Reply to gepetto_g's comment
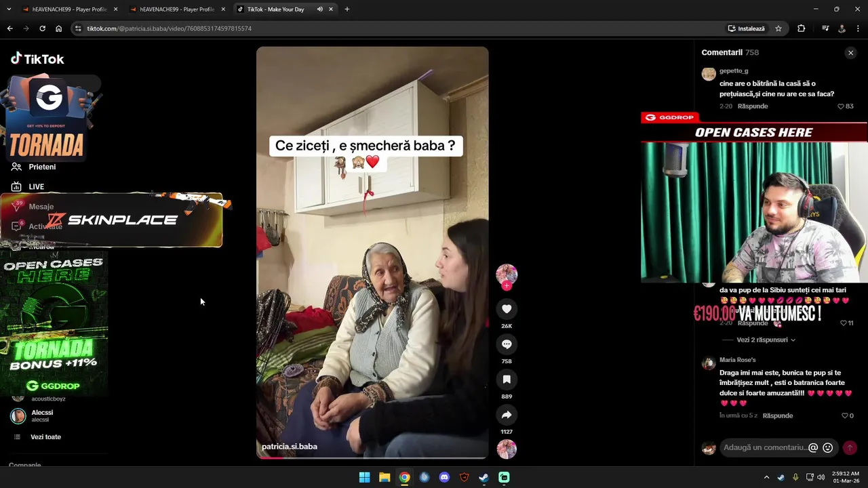The image size is (868, 488). (753, 106)
